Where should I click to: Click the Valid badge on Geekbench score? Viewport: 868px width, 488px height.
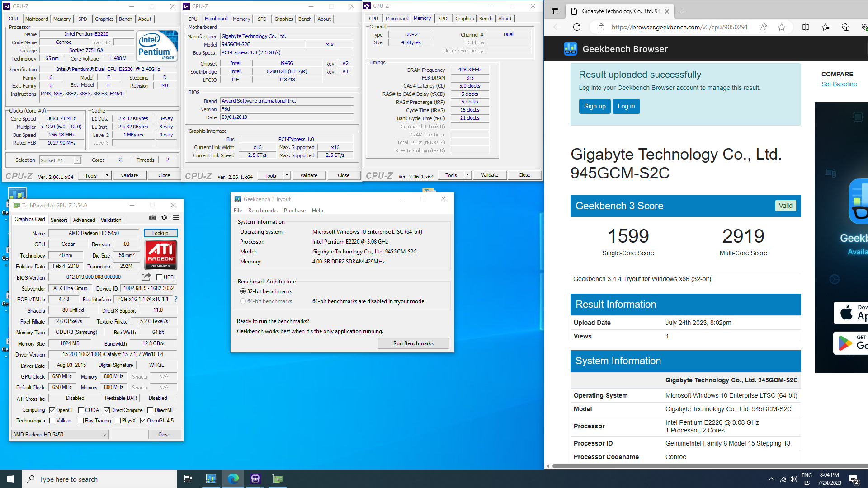coord(786,206)
